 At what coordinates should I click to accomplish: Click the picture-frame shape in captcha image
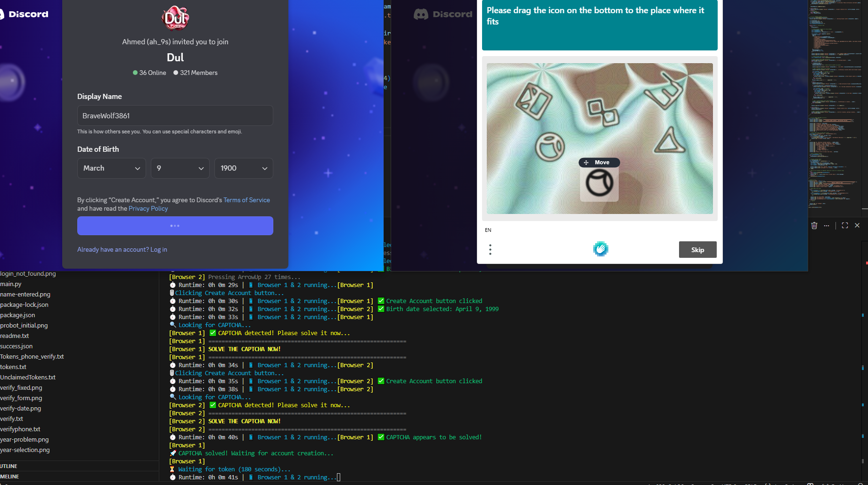(533, 101)
